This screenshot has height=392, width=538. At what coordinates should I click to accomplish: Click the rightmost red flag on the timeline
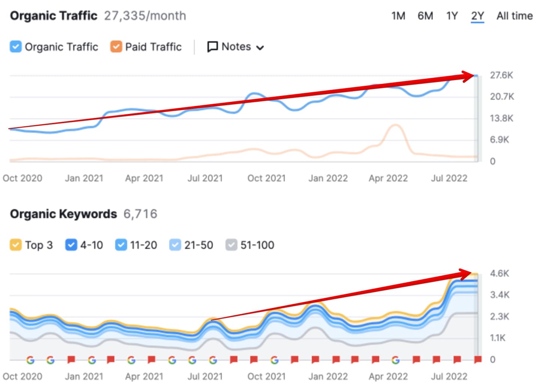pyautogui.click(x=477, y=360)
